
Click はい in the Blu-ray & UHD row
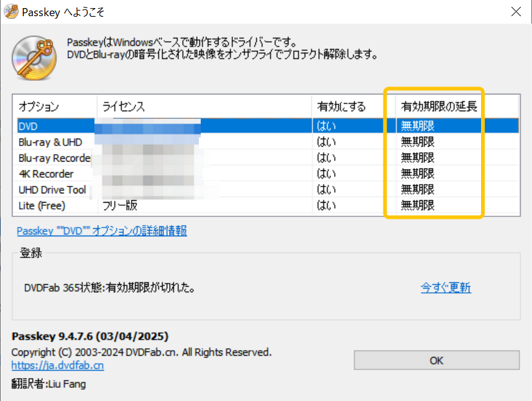click(x=326, y=142)
